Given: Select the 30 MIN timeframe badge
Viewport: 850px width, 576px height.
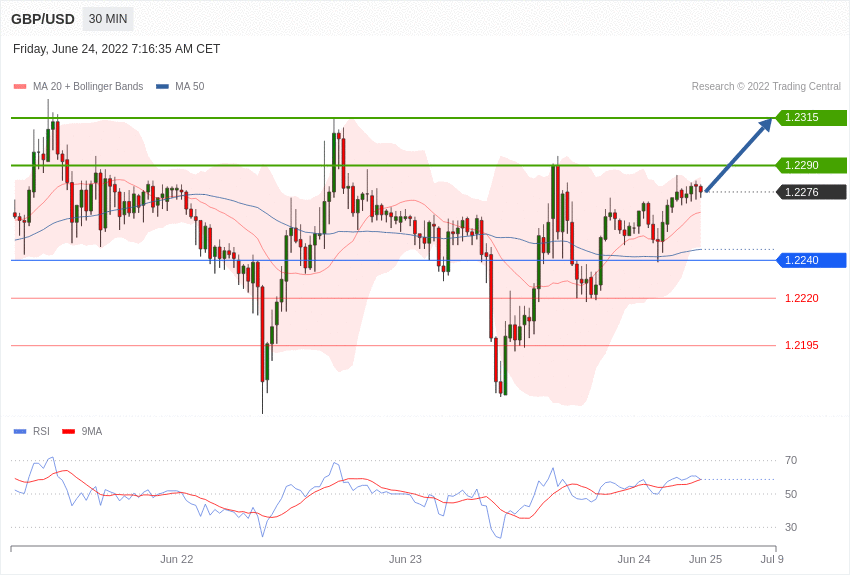Looking at the screenshot, I should pos(108,19).
